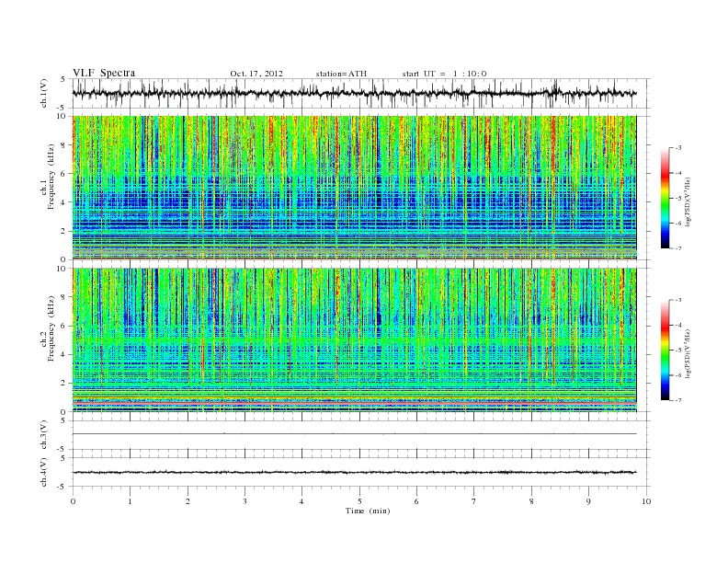Click inside the ch.2 spectrogram panel
728x563 pixels.
[x=354, y=339]
